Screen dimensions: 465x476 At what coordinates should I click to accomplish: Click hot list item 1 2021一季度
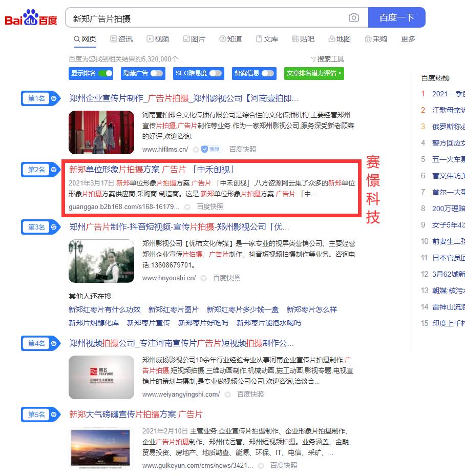(x=448, y=94)
